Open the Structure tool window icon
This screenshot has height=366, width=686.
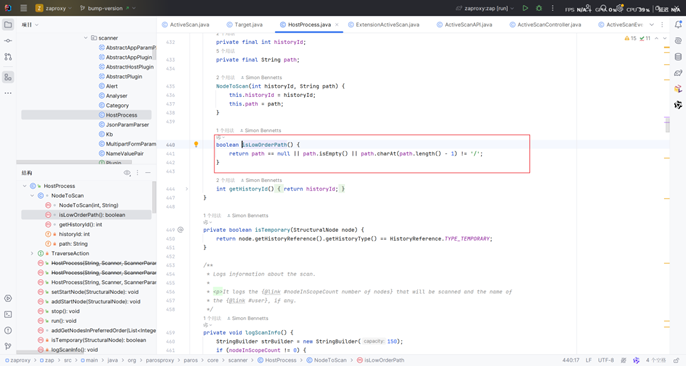pos(8,77)
